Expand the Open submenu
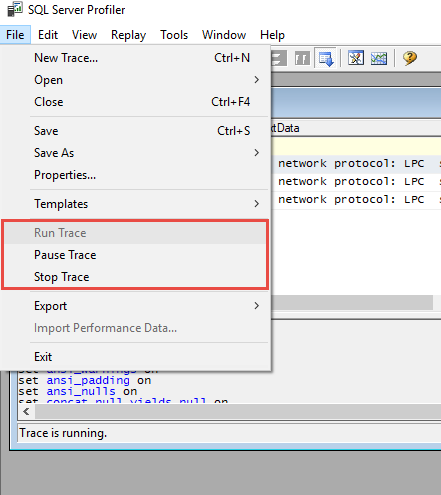441x495 pixels. click(136, 80)
